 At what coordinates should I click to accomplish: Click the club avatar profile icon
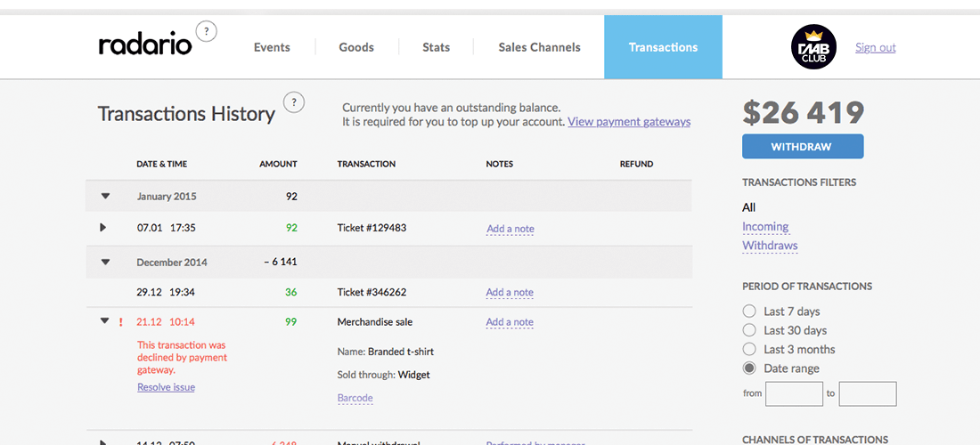click(813, 47)
